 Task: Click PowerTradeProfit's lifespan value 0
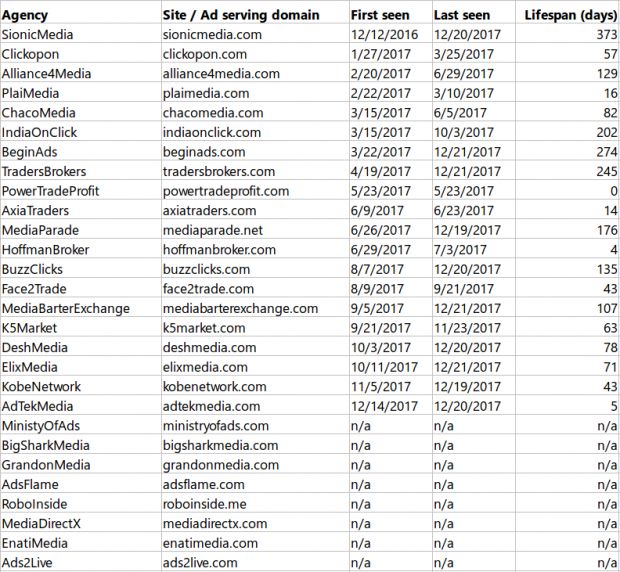coord(567,191)
